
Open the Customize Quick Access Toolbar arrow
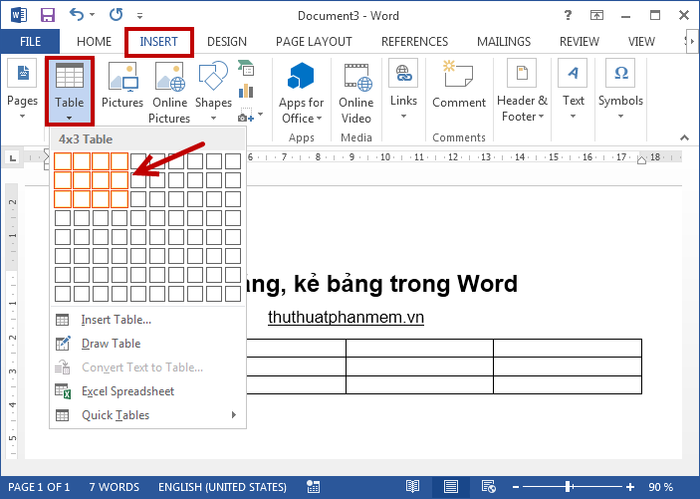140,16
